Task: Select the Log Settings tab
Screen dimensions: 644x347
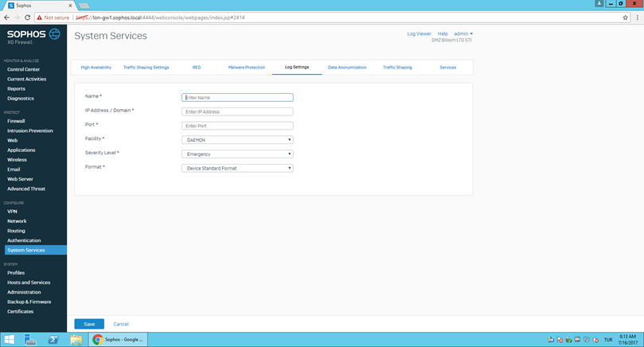Action: pyautogui.click(x=297, y=67)
